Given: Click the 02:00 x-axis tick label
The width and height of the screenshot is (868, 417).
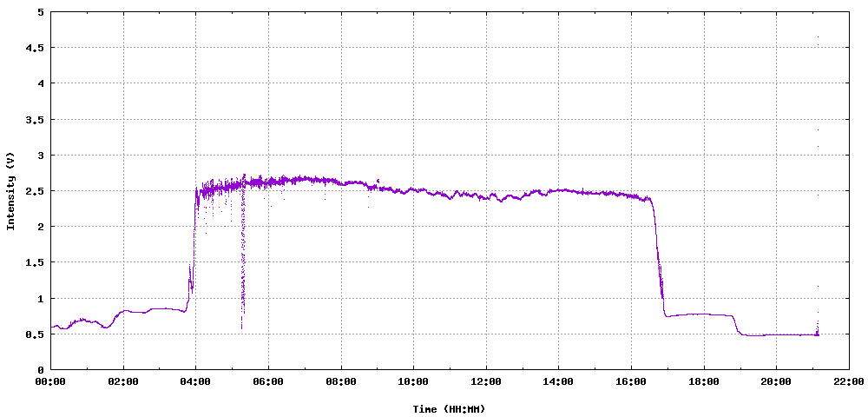Looking at the screenshot, I should pos(123,381).
